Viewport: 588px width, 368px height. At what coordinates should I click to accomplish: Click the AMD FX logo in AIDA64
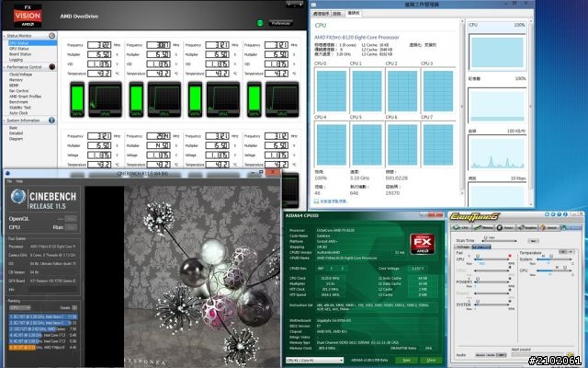[423, 244]
